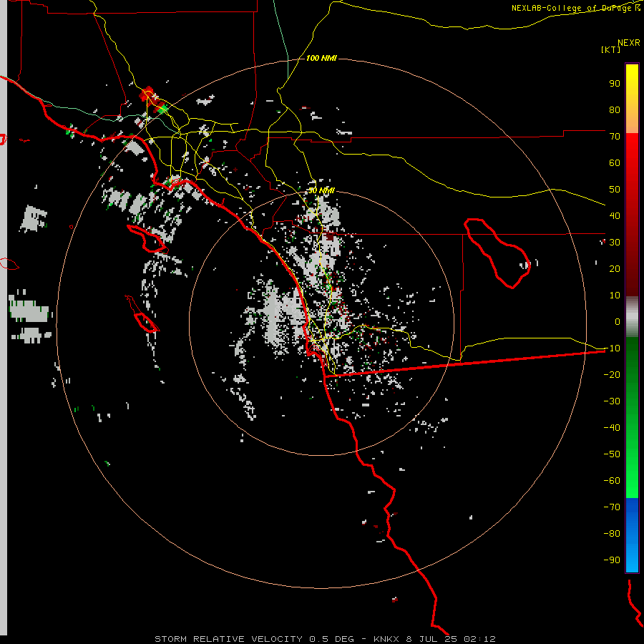644x644 pixels.
Task: Click the -30 value on velocity scale
Action: point(612,401)
